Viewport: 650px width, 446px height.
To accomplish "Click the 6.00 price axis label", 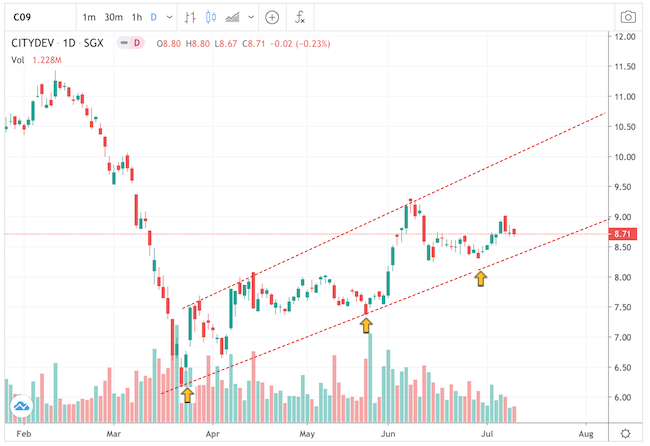I will click(625, 398).
